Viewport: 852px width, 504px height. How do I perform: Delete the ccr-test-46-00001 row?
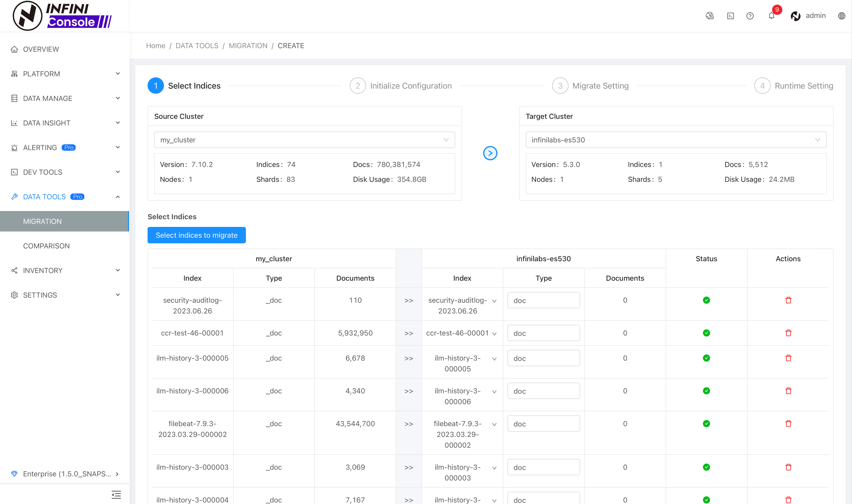[788, 333]
